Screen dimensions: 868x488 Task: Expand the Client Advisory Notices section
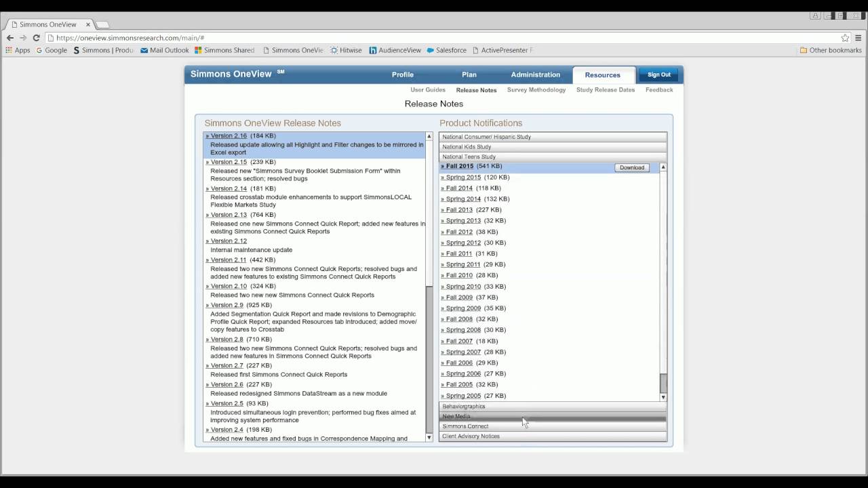point(553,436)
